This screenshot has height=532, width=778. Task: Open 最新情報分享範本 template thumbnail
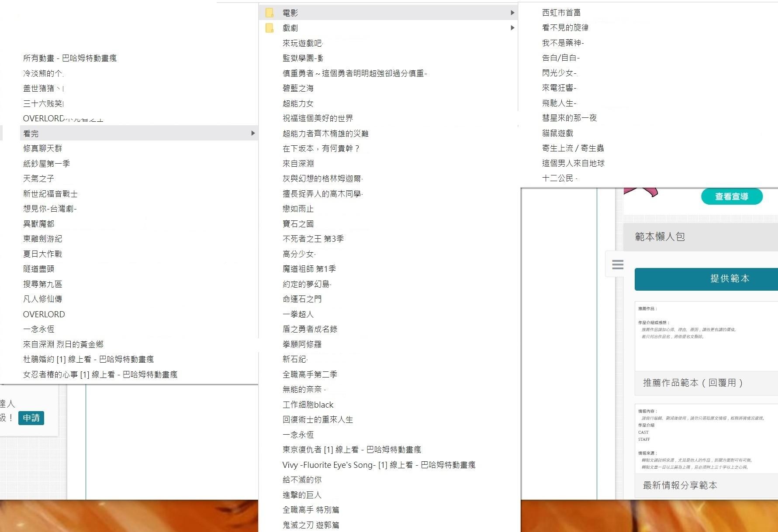click(x=706, y=439)
